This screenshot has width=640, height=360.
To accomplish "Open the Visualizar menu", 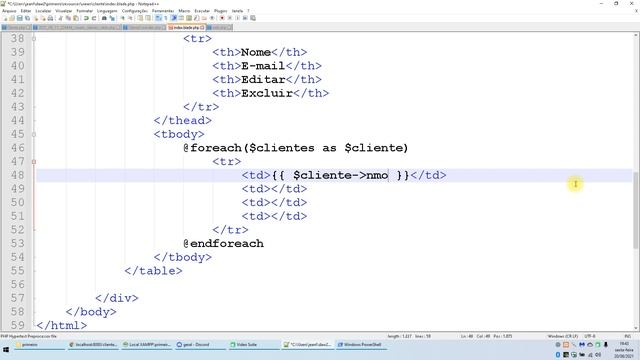I will click(64, 11).
